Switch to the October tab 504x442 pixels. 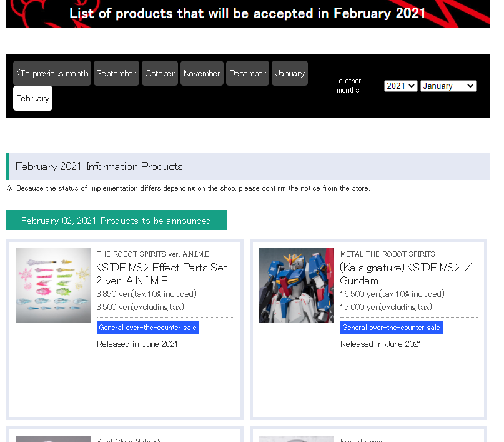(x=160, y=73)
